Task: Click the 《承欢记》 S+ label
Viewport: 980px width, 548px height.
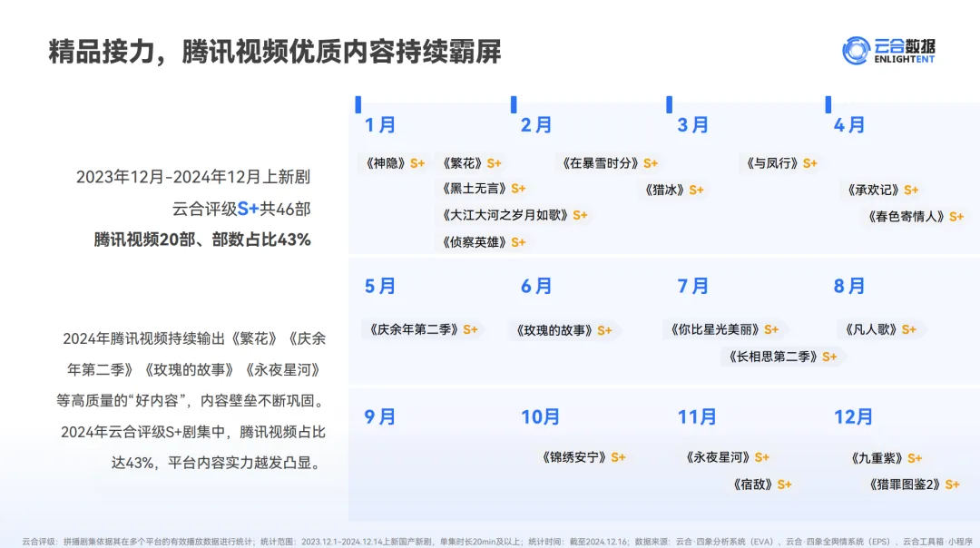Action: click(x=882, y=190)
